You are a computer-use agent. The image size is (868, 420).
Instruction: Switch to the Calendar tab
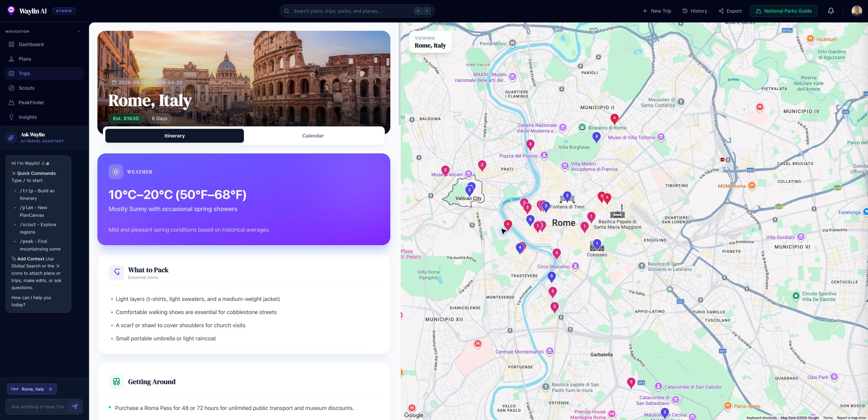point(313,136)
